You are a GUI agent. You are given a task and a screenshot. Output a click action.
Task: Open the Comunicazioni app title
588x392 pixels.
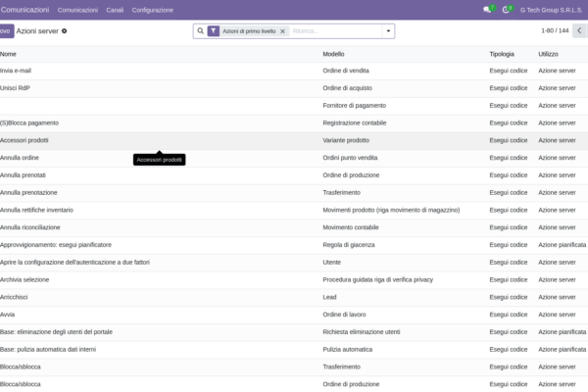[x=24, y=10]
